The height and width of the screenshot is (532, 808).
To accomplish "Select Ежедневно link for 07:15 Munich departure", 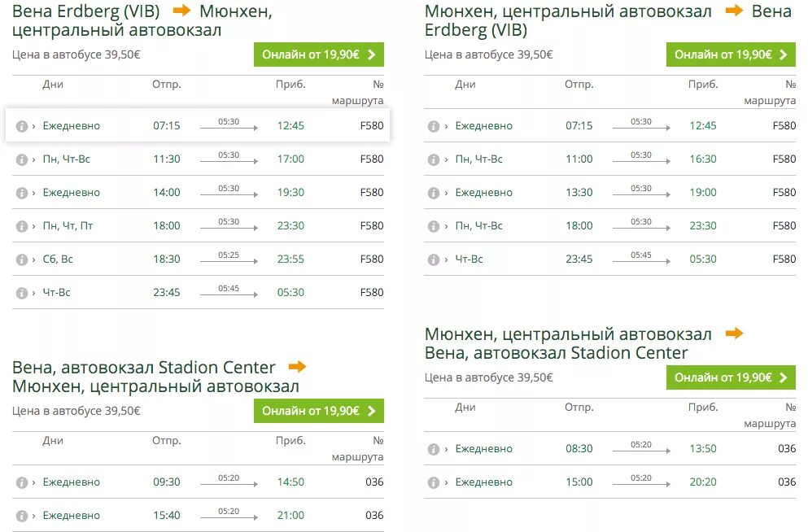I will (484, 125).
